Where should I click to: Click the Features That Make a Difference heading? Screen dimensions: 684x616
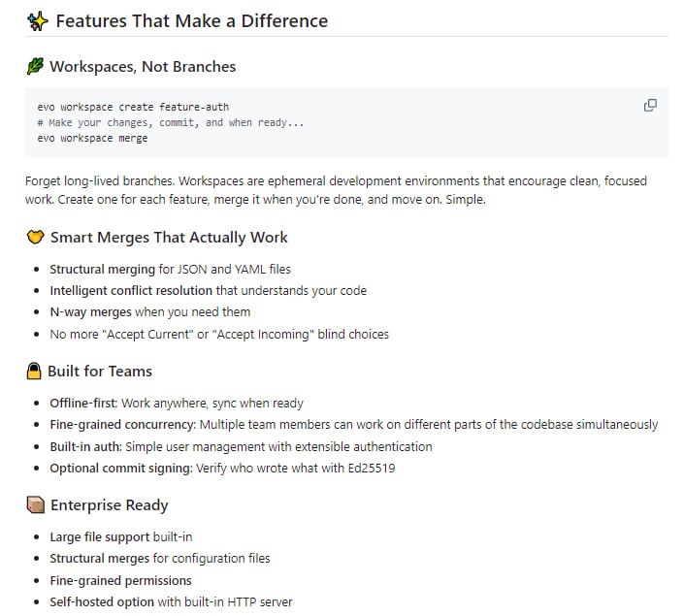191,20
